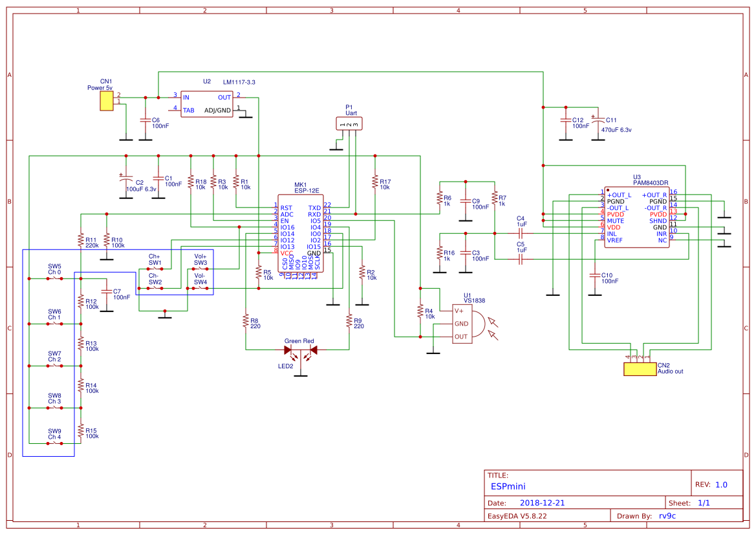Click the MK1 ESP-12E module body

pyautogui.click(x=299, y=233)
